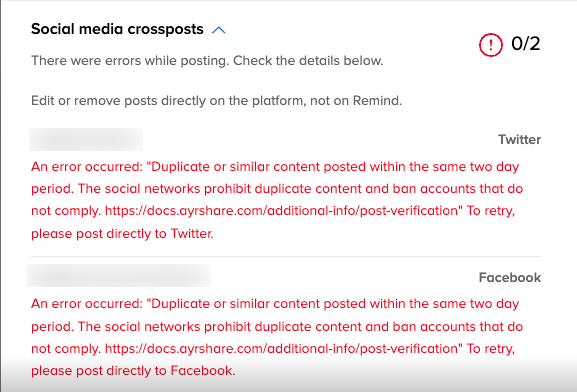This screenshot has height=392, width=577.
Task: Click the Facebook platform label
Action: tap(510, 278)
